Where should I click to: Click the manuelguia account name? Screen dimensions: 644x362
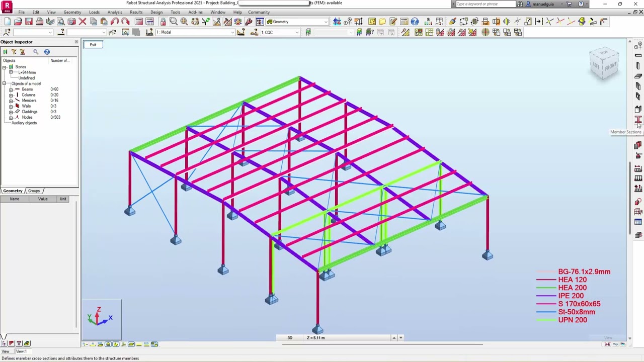click(x=543, y=4)
